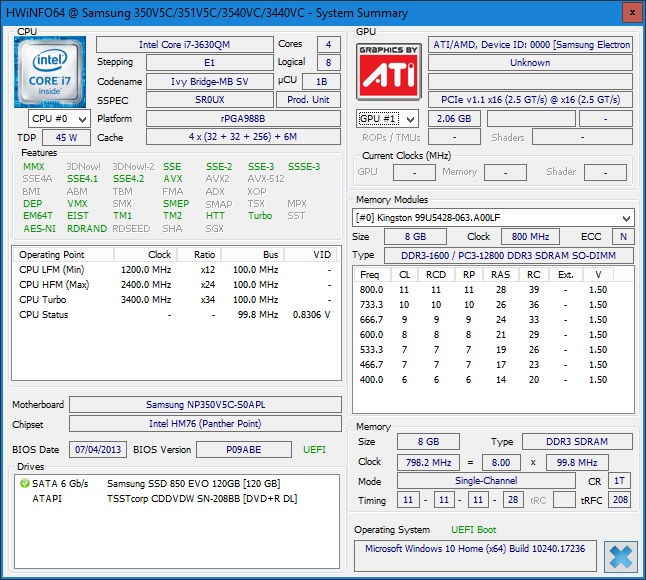
Task: Click the P09ABE BIOS version field
Action: point(243,450)
